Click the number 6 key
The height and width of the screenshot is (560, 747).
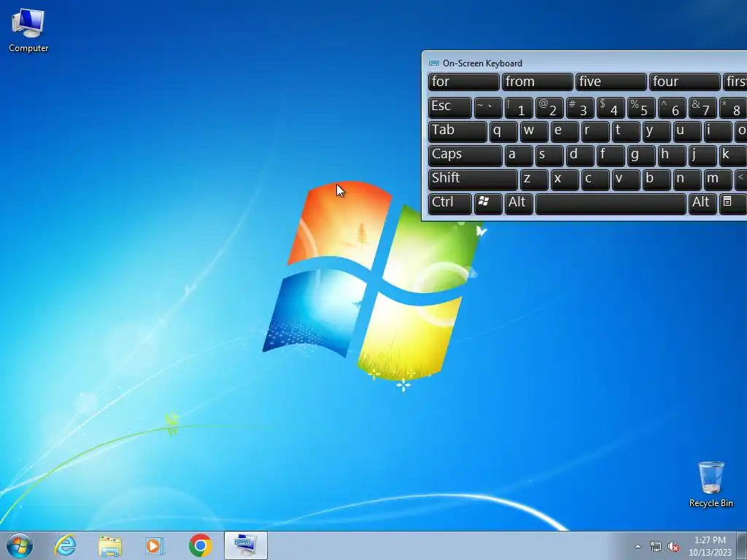click(x=672, y=108)
